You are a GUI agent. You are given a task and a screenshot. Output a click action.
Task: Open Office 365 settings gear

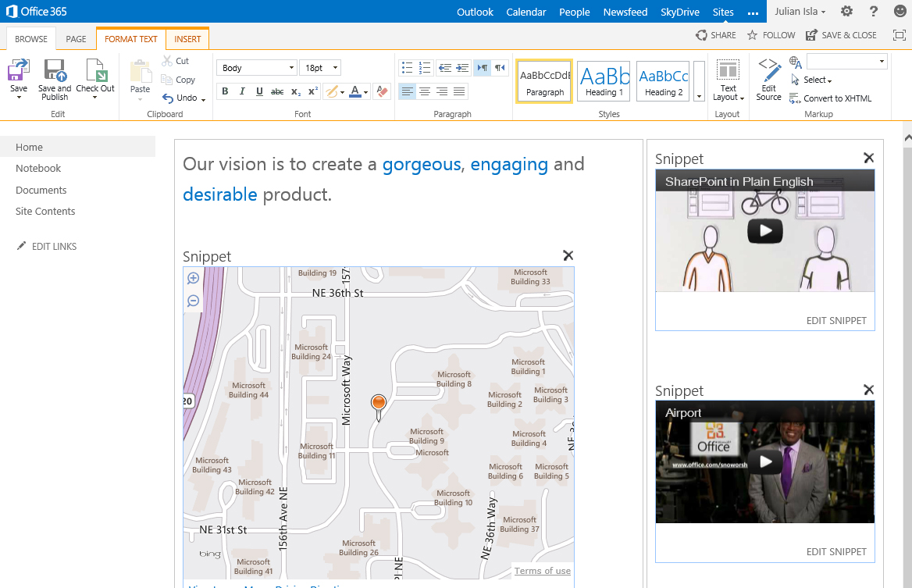point(846,12)
